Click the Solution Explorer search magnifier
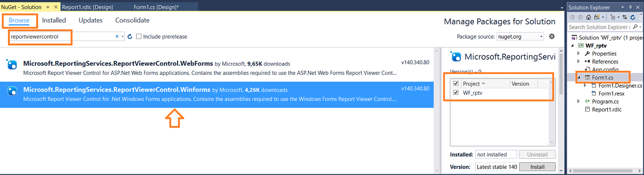 tap(635, 27)
